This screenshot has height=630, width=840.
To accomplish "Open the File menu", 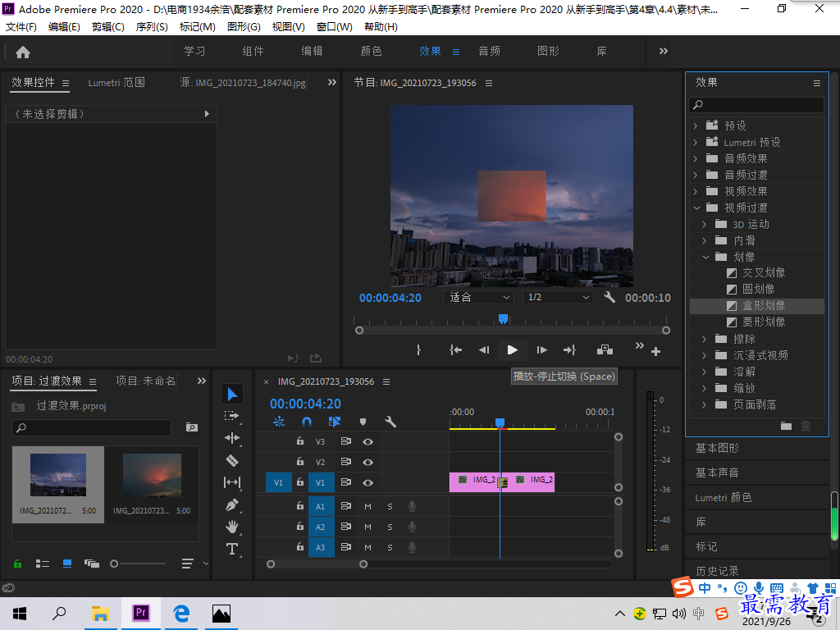I will point(21,27).
